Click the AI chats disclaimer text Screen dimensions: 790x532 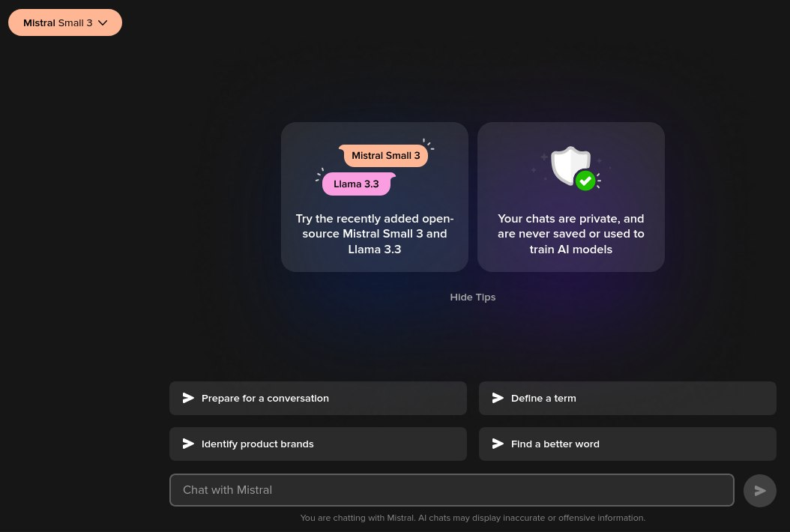tap(473, 518)
